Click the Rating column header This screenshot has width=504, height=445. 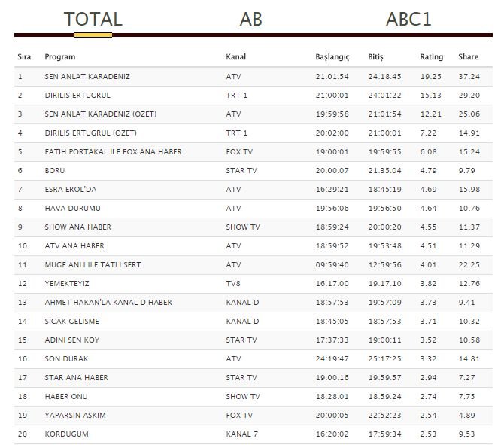pos(431,57)
